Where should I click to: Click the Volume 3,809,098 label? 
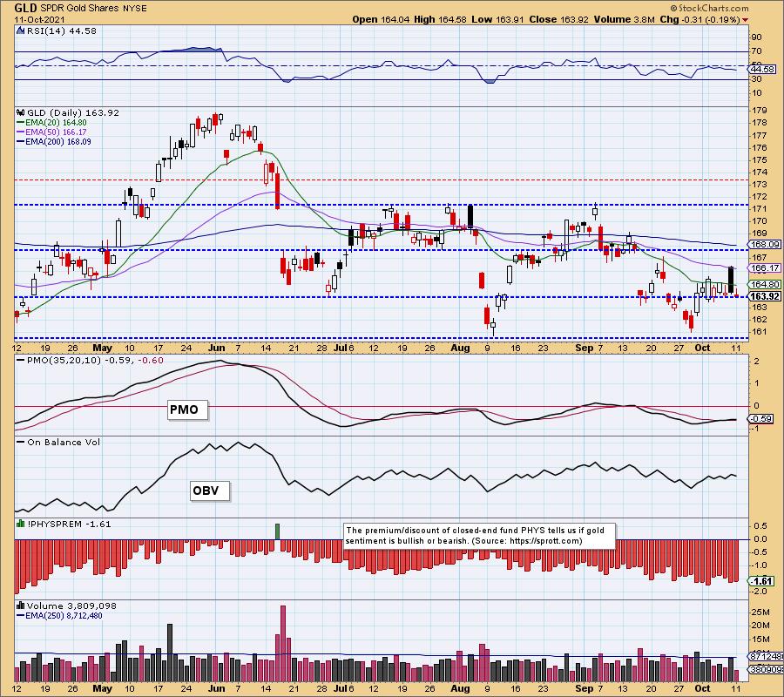(x=71, y=606)
